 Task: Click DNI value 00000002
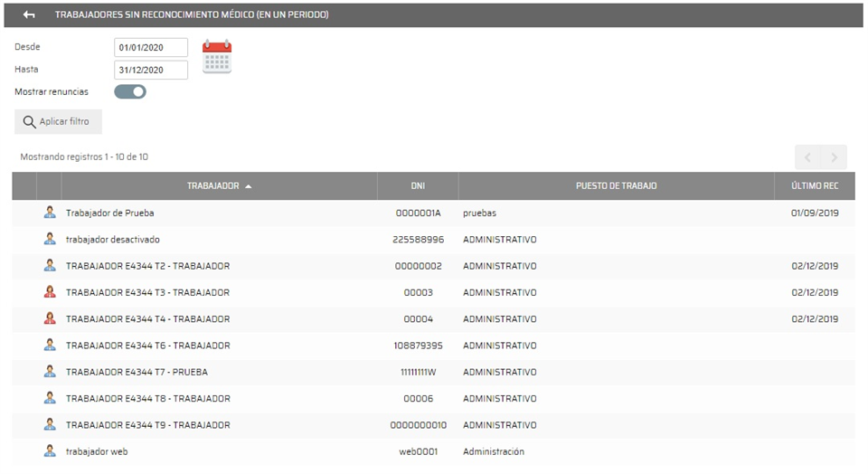click(x=418, y=266)
